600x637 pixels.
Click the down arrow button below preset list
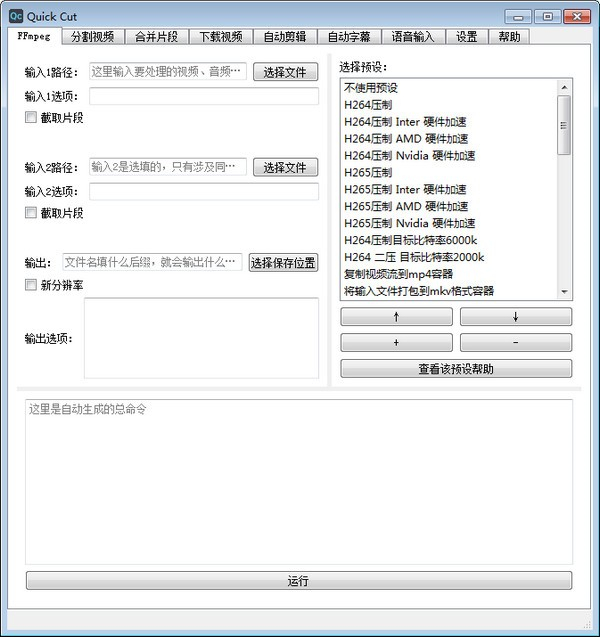point(516,317)
